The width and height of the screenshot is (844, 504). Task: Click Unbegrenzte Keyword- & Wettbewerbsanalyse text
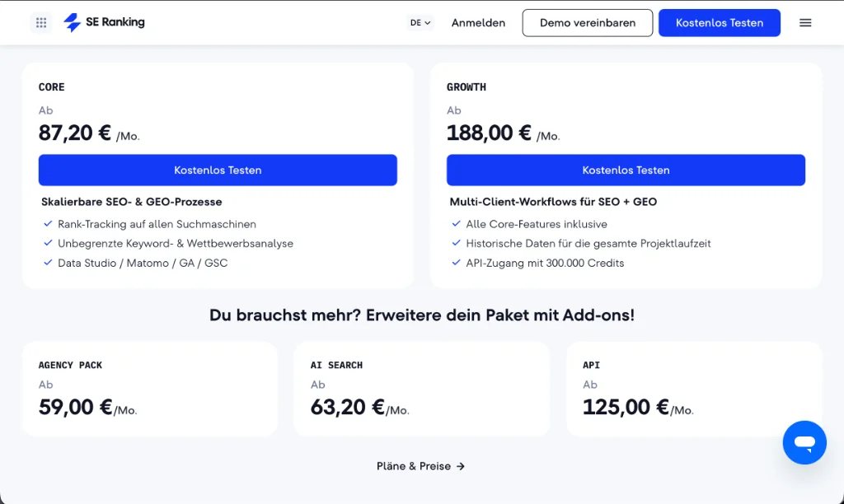[176, 243]
